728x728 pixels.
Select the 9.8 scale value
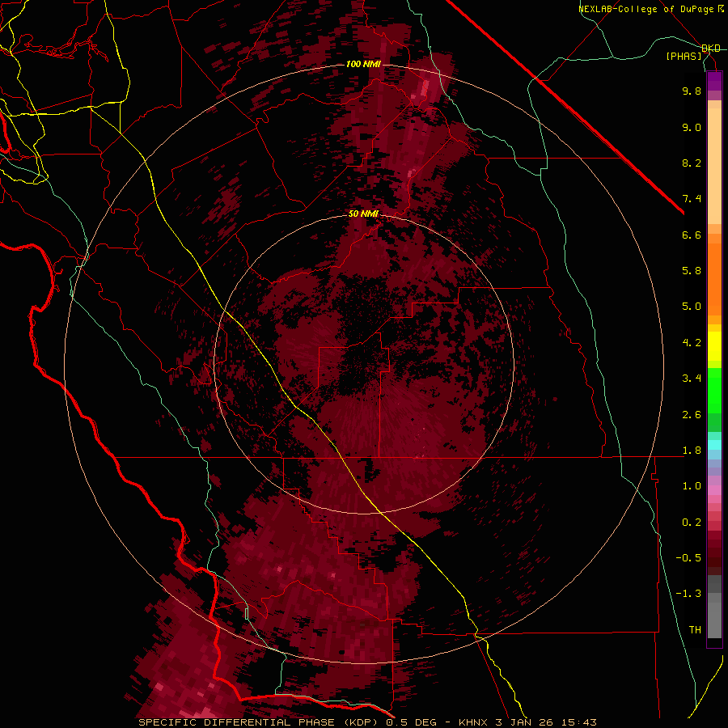692,91
